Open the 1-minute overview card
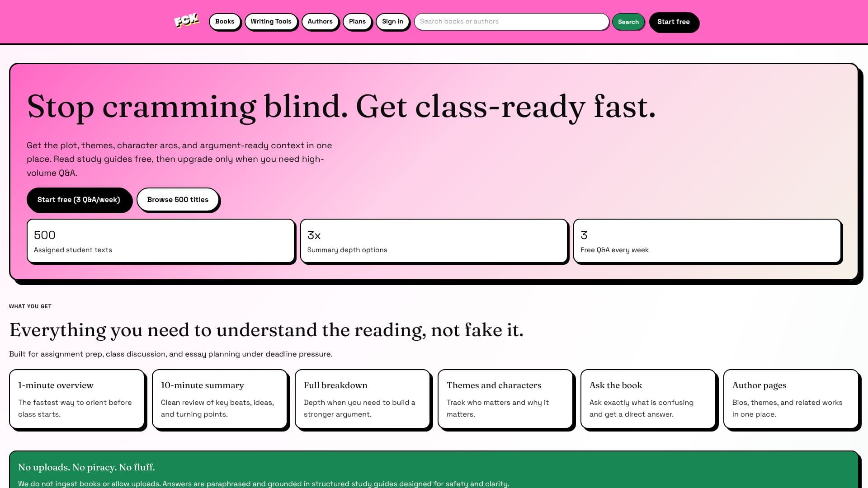868x488 pixels. [x=77, y=399]
